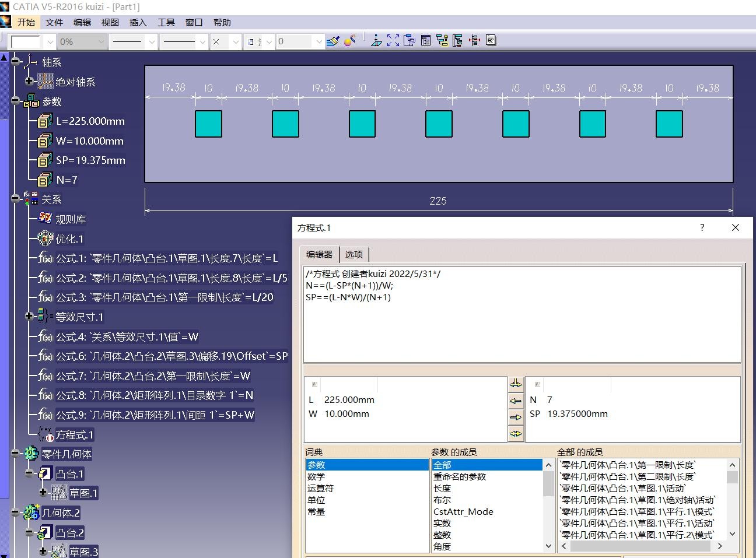
Task: Open the 开始 menu
Action: click(x=26, y=22)
